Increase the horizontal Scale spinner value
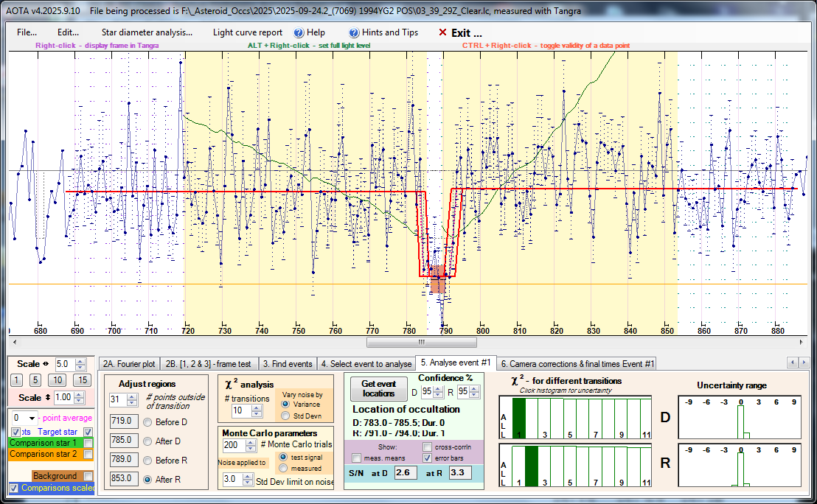817x504 pixels. (x=80, y=361)
